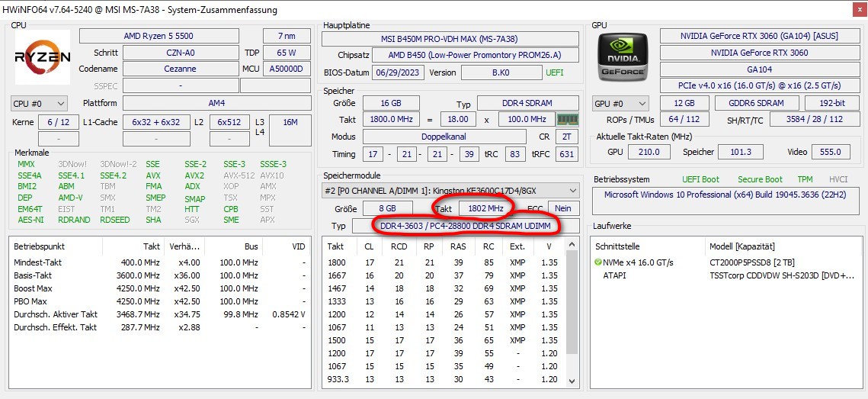Click the AM4 platform field

(x=217, y=103)
